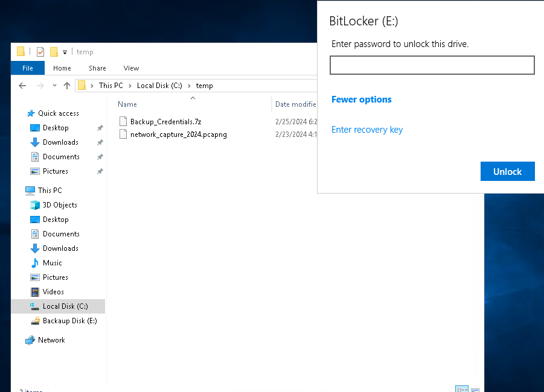
Task: Select the Backup_Credentials.7z file
Action: (166, 122)
